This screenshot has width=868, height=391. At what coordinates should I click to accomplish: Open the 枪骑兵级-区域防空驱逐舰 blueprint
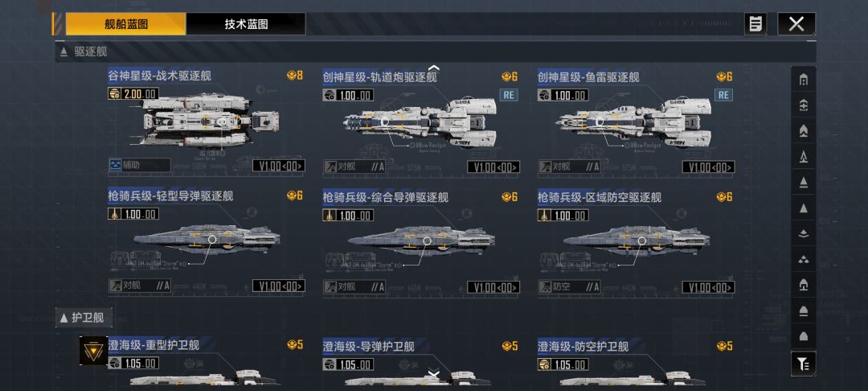[636, 241]
